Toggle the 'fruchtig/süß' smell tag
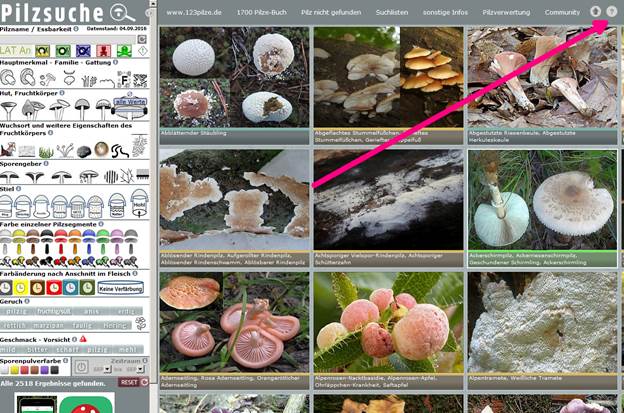The width and height of the screenshot is (624, 413). click(54, 311)
